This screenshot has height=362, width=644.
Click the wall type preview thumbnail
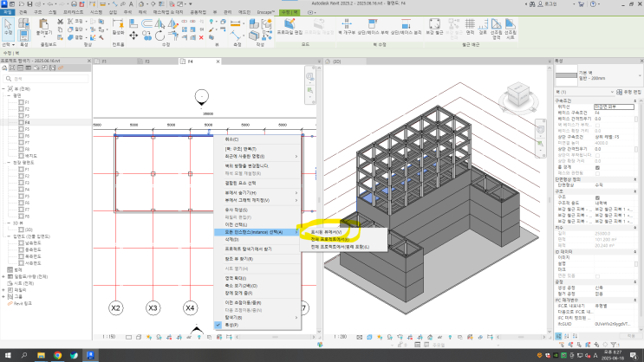[566, 75]
